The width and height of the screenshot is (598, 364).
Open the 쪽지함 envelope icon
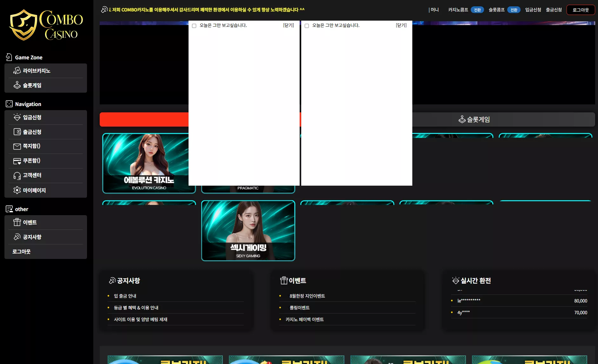pyautogui.click(x=17, y=146)
